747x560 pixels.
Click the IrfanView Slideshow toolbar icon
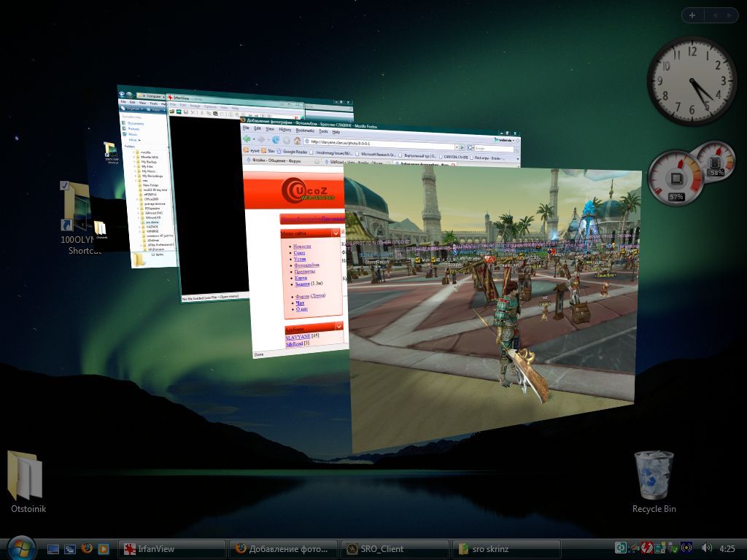tap(179, 112)
